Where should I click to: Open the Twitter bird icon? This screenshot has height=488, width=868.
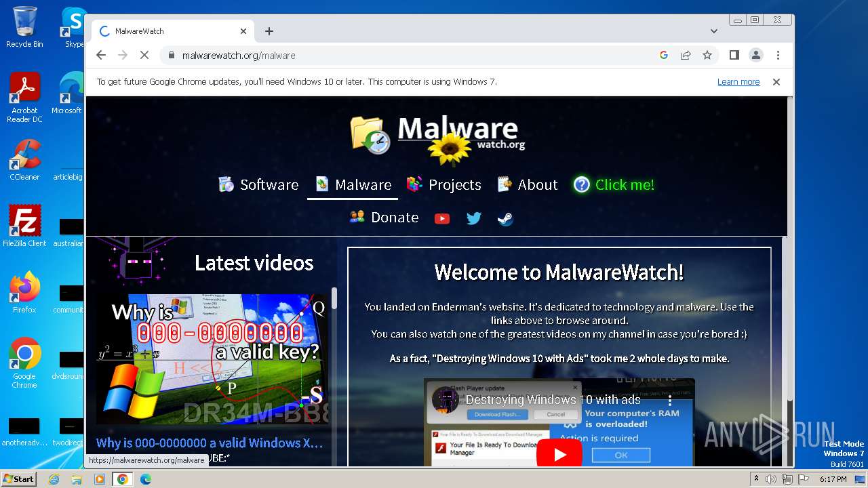coord(474,218)
